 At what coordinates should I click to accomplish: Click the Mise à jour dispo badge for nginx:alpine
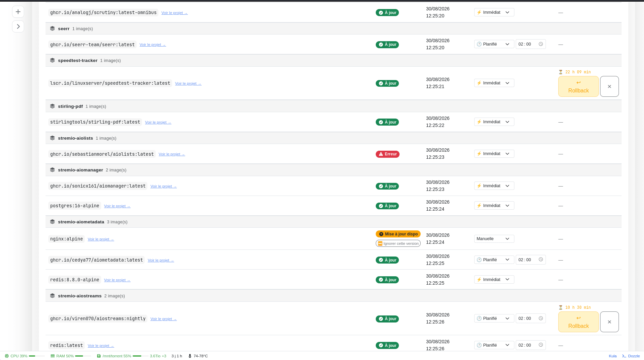(398, 234)
